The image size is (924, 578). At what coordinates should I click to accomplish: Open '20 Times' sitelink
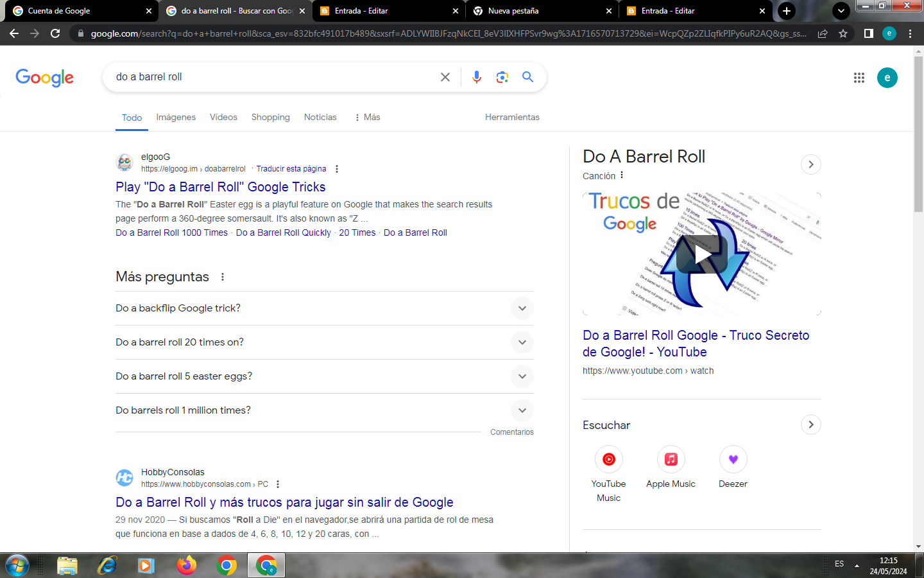pyautogui.click(x=357, y=232)
